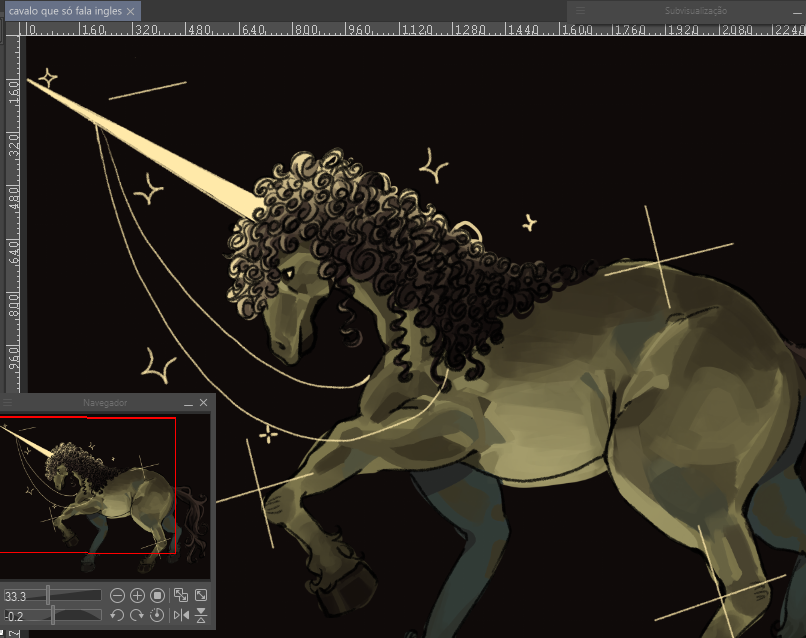806x638 pixels.
Task: Minimize the Navegador panel
Action: tap(189, 403)
